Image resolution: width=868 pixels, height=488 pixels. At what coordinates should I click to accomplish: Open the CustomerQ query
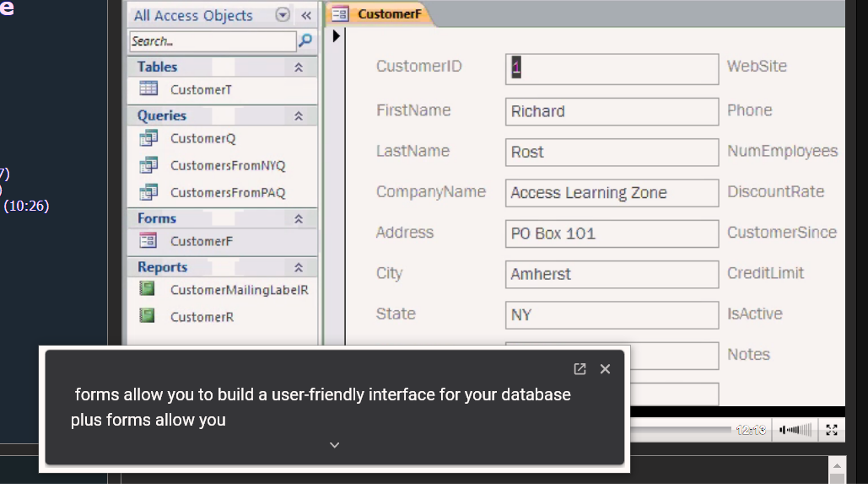[202, 138]
